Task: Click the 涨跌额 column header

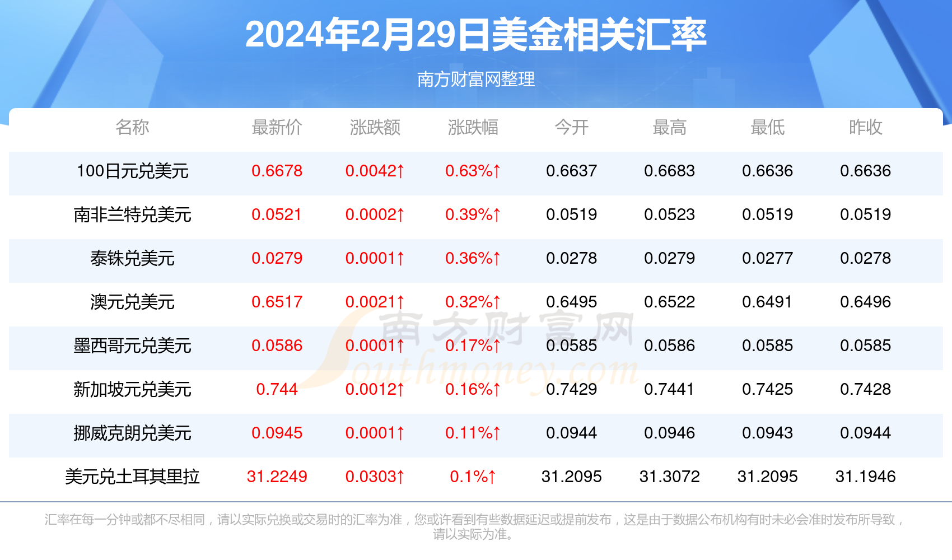Action: click(x=375, y=127)
